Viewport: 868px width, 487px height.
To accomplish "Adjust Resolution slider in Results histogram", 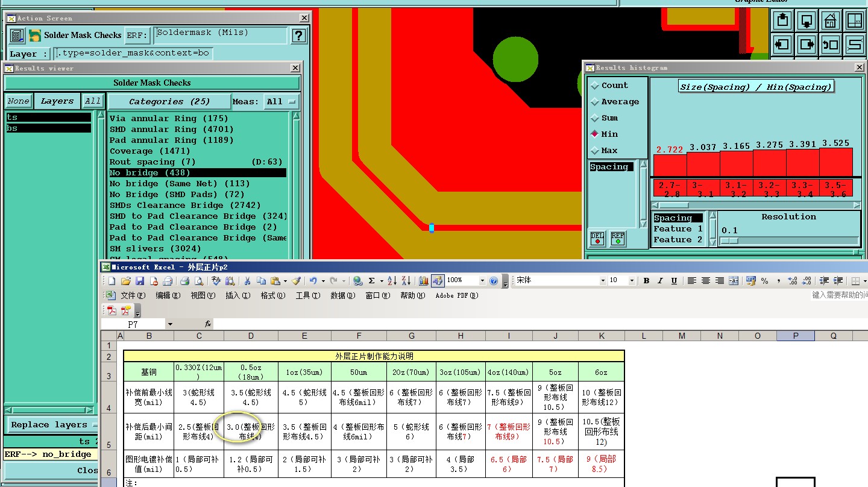I will coord(729,240).
